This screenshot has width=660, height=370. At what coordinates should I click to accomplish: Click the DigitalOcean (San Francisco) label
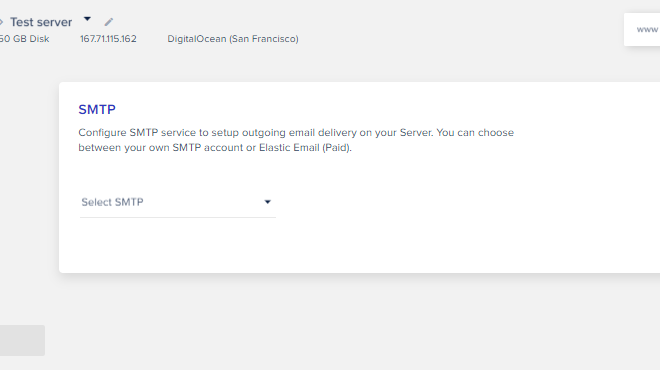coord(233,39)
